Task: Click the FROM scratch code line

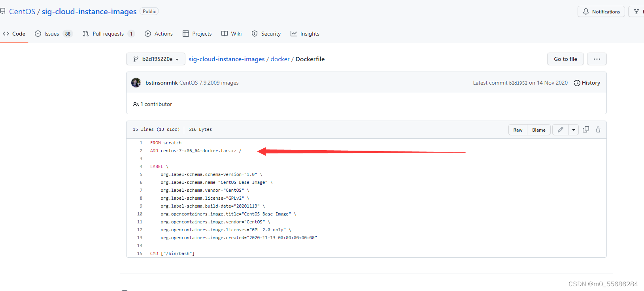Action: click(166, 143)
